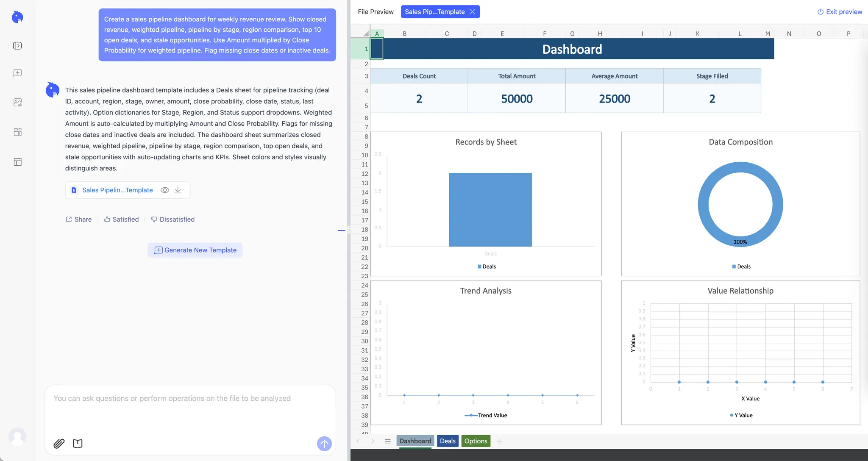Click the app logo in left sidebar
The image size is (868, 461).
[17, 17]
